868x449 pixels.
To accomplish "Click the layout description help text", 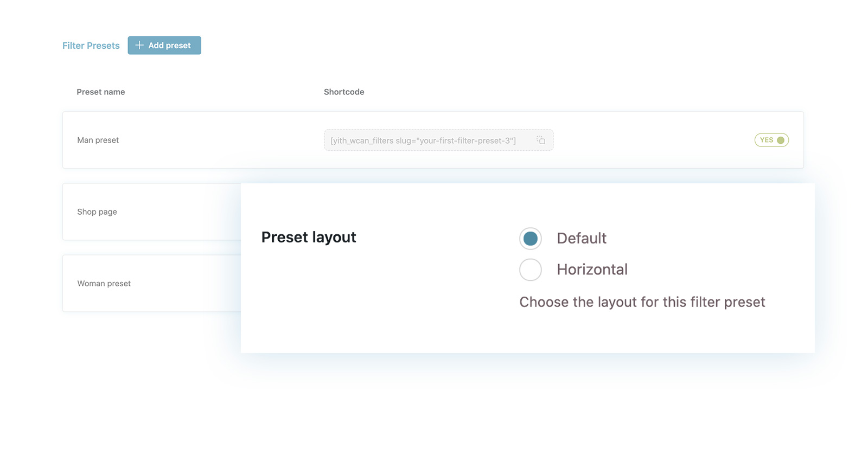I will pos(642,302).
